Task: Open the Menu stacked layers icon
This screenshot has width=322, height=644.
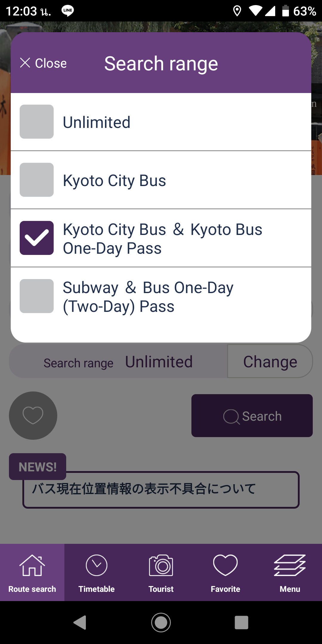Action: [290, 565]
